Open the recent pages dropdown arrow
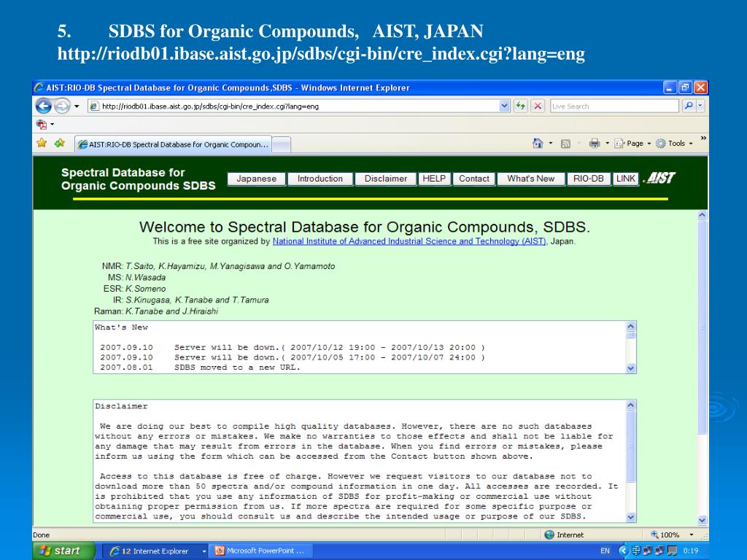 (x=77, y=106)
